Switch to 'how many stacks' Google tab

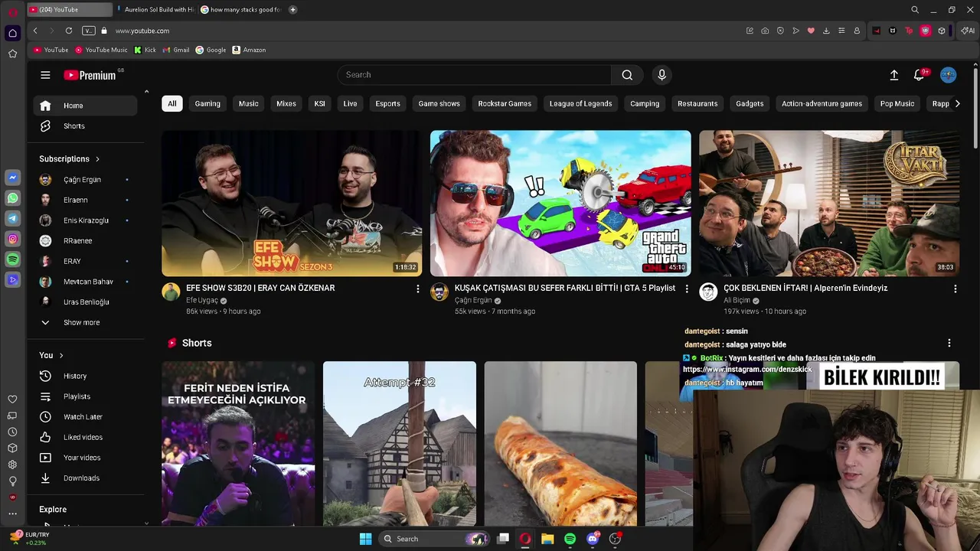(240, 10)
